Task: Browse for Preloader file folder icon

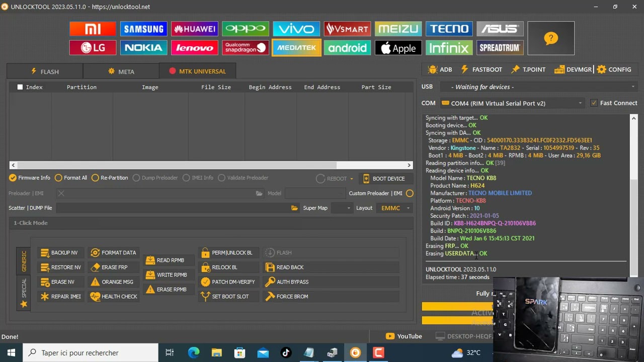Action: coord(259,194)
